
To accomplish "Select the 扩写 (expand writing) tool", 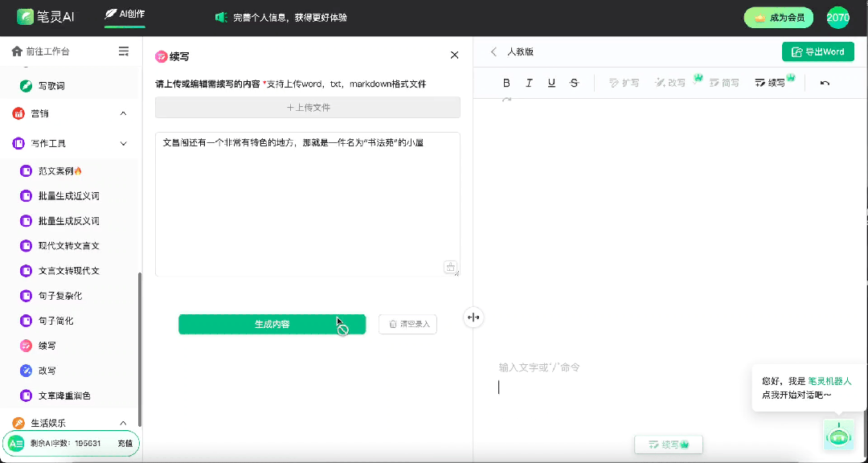I will (625, 82).
